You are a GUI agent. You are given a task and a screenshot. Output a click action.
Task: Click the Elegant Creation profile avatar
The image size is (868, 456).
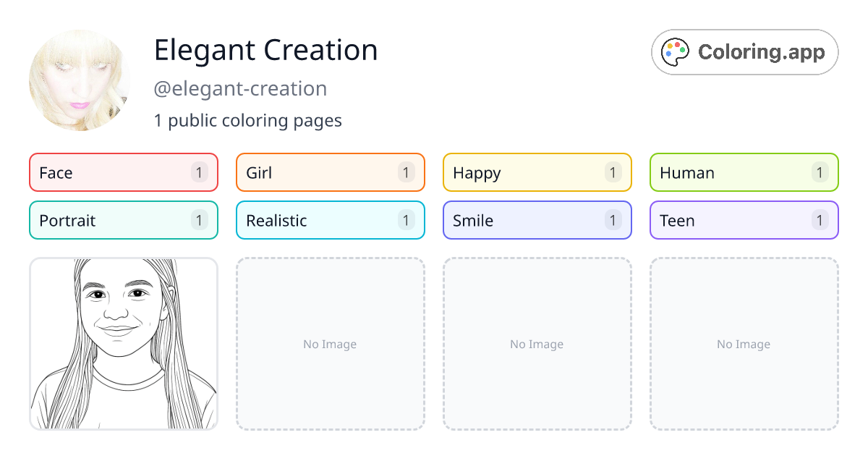[80, 80]
